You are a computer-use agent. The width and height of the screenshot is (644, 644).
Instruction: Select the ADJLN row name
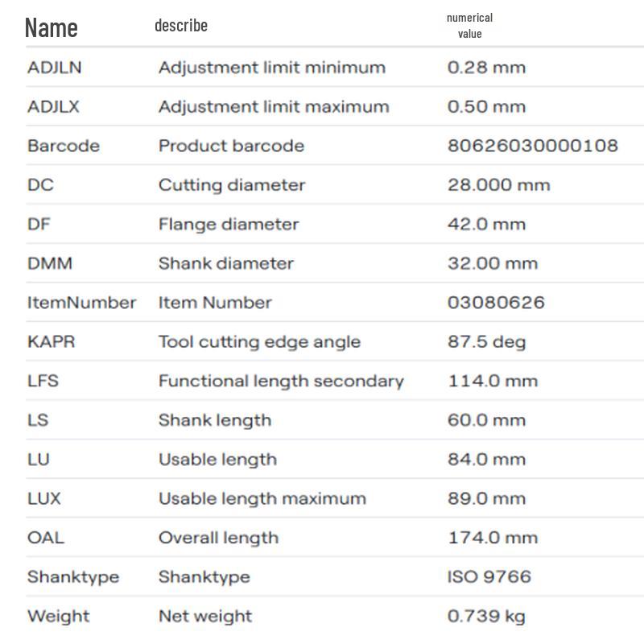tap(55, 68)
